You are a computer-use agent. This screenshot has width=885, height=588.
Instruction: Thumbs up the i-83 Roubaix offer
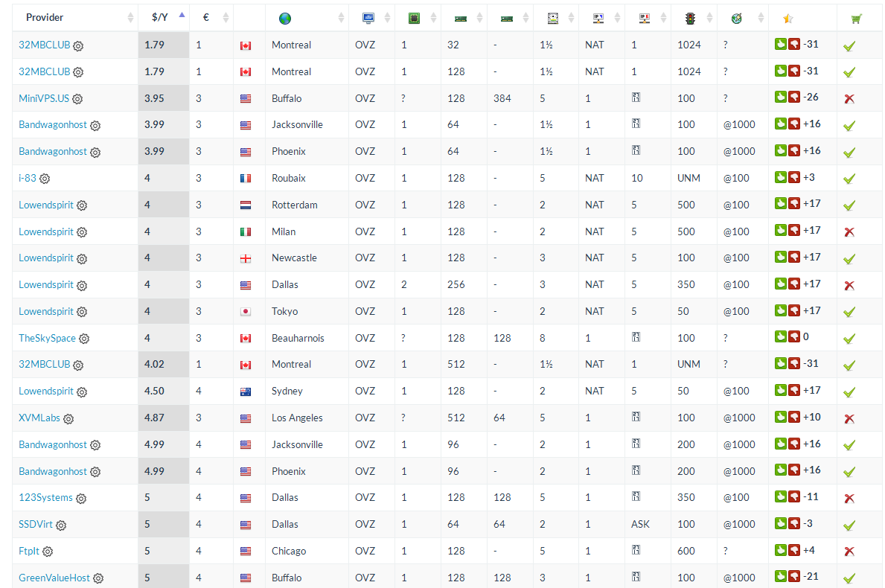[x=781, y=177]
